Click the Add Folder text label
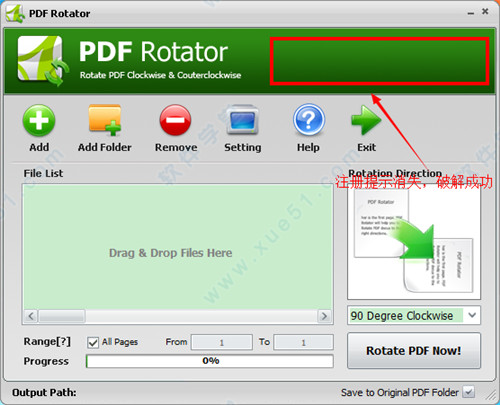Screen dimensions: 500x405 [105, 147]
